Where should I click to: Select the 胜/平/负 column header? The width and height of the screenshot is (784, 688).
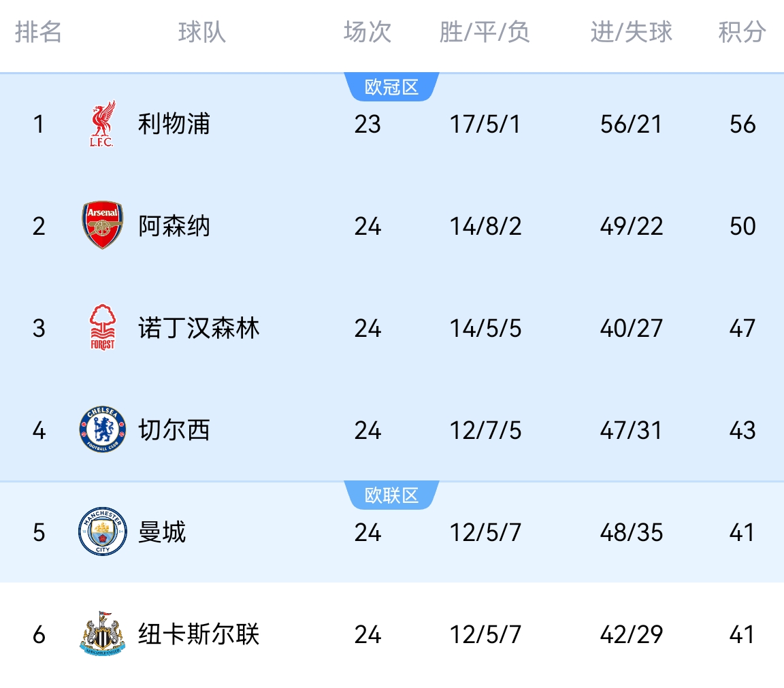click(485, 32)
